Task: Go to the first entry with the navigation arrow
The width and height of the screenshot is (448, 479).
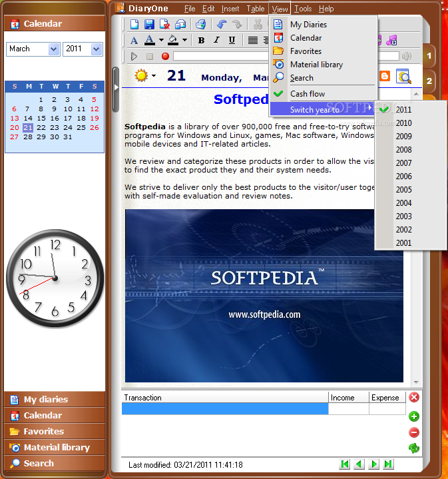Action: [345, 464]
